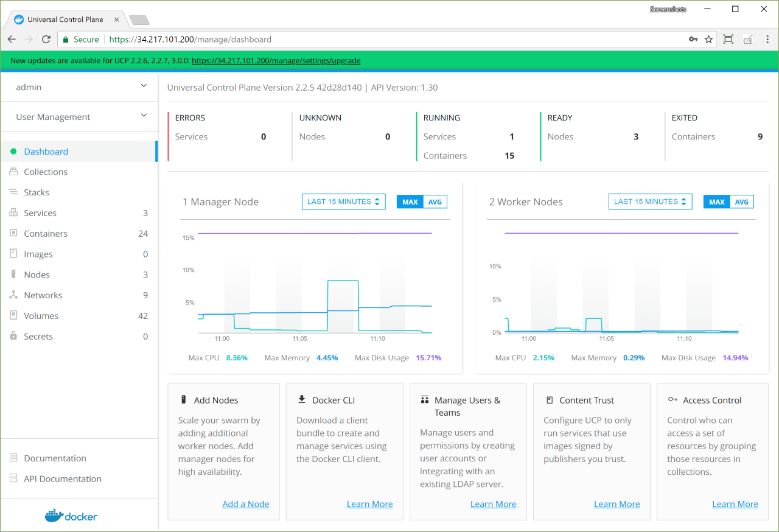Viewport: 779px width, 532px height.
Task: Click the Volumes icon in sidebar
Action: 13,316
